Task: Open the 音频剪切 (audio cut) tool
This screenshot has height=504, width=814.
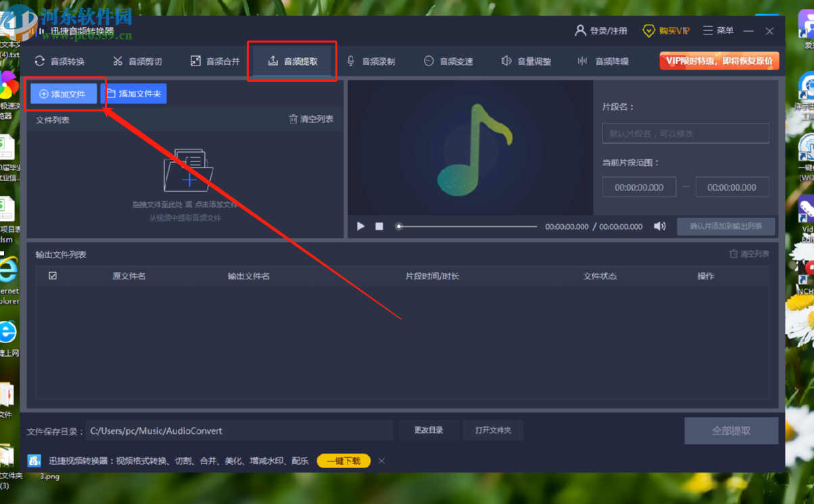Action: point(137,61)
